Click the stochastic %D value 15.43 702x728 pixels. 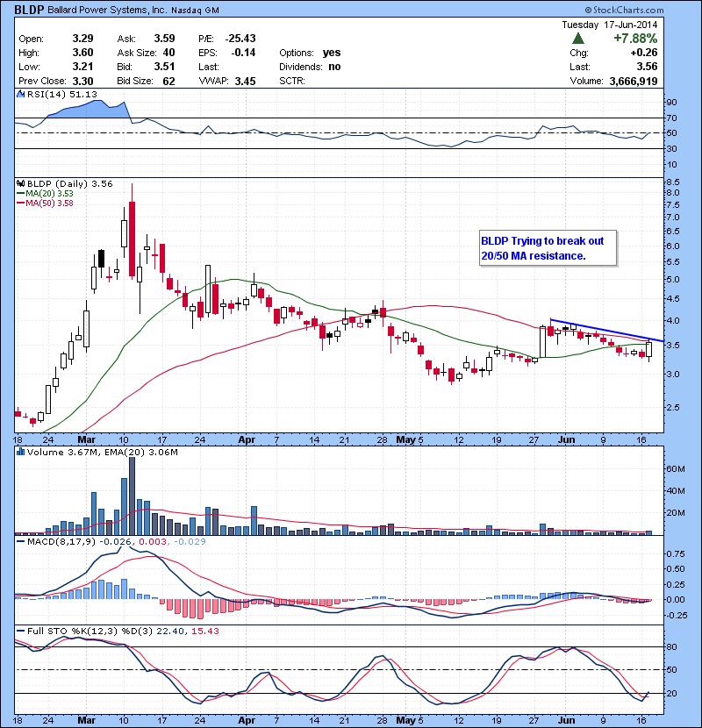204,631
